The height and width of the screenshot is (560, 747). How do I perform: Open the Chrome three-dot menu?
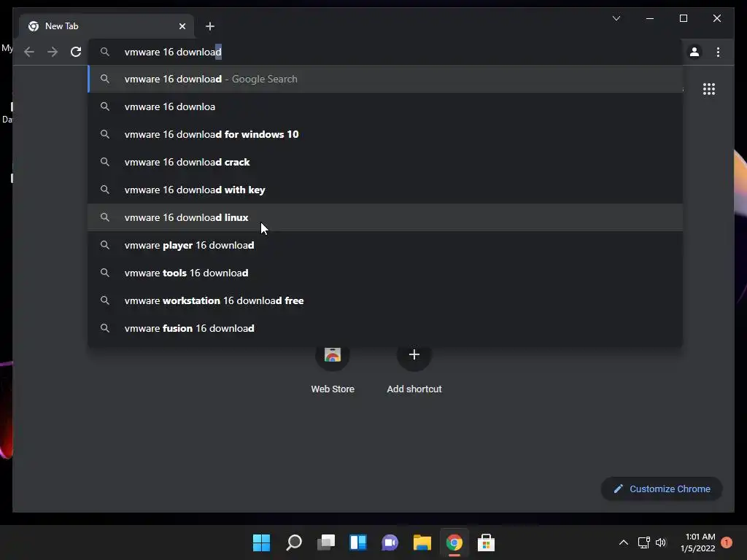pyautogui.click(x=718, y=52)
